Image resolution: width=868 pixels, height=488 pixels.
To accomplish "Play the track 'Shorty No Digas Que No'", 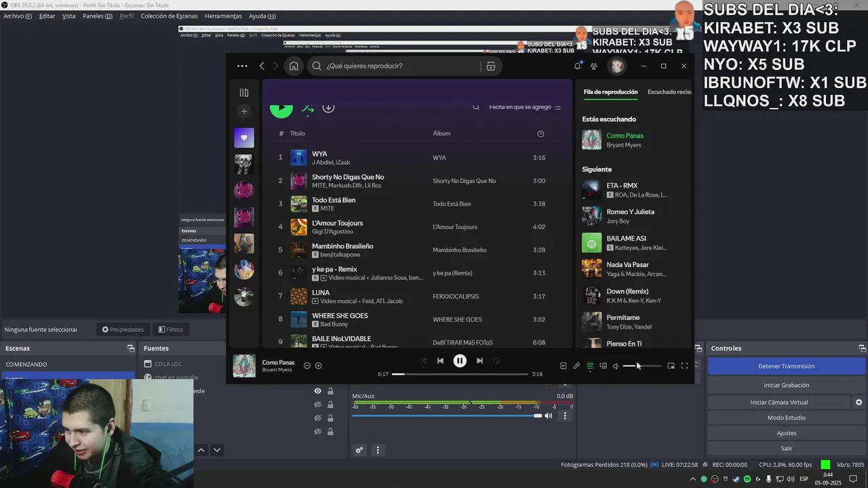I will point(348,177).
